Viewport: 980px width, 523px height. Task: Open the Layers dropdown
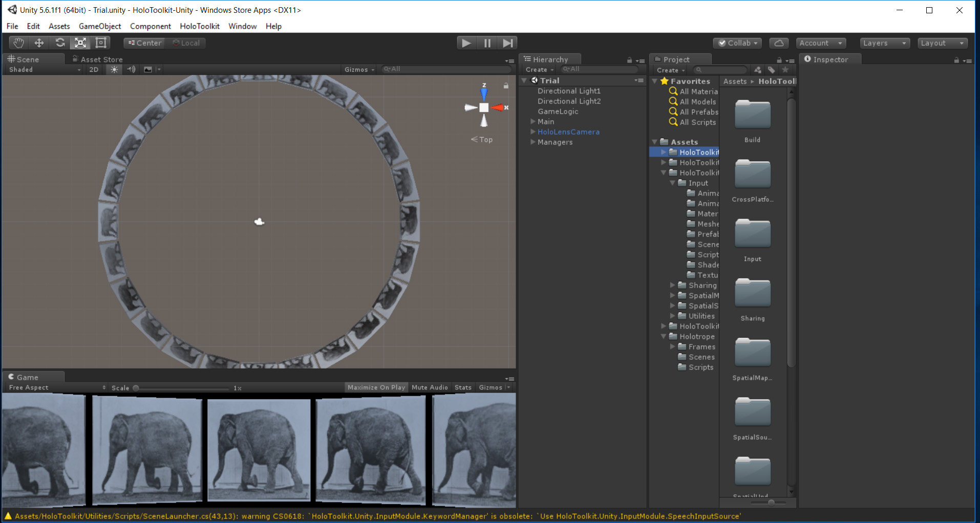884,43
